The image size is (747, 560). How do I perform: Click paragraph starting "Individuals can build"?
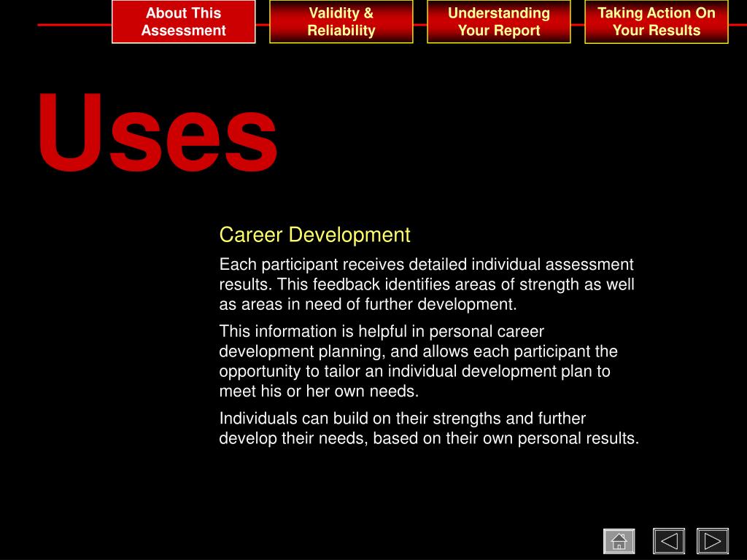tap(429, 428)
